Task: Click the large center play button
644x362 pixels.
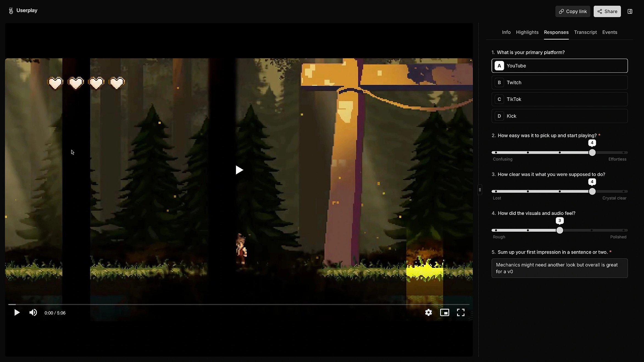Action: pyautogui.click(x=239, y=170)
